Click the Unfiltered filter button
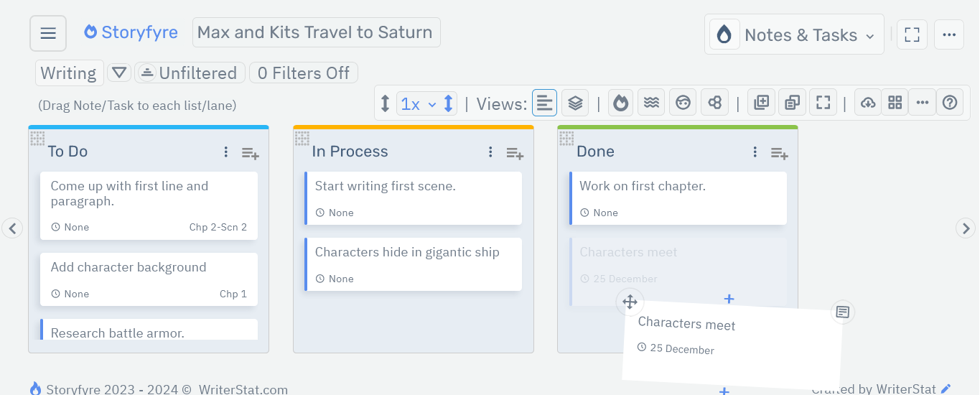Screen dimensions: 980x395 [190, 73]
